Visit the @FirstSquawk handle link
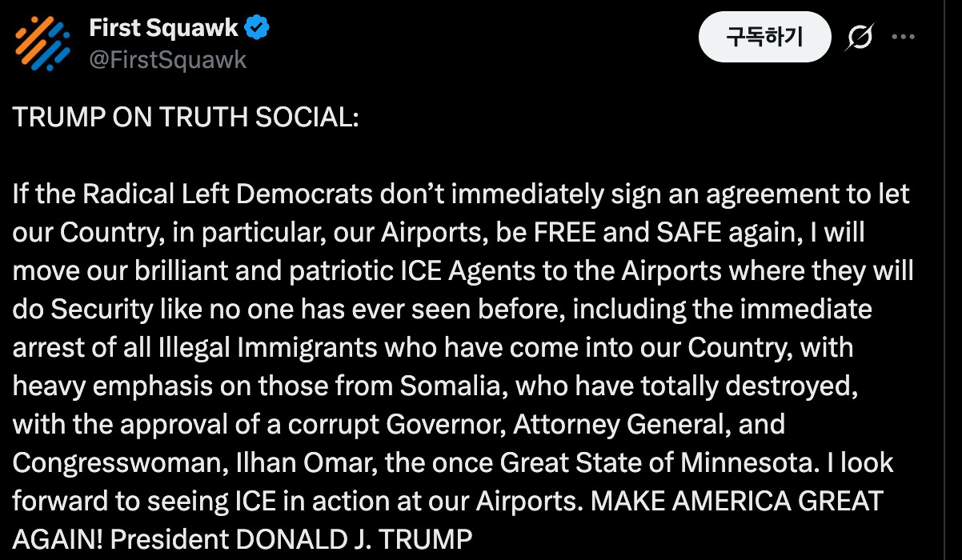The width and height of the screenshot is (962, 560). point(167,60)
